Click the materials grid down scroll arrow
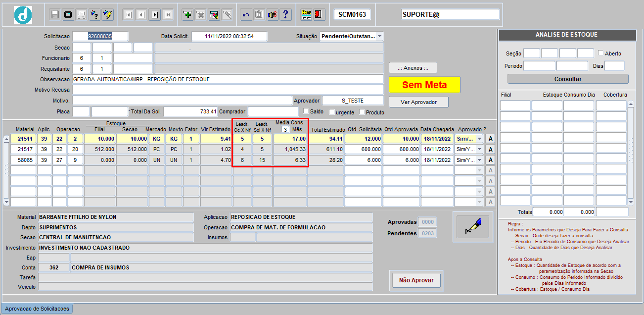Image resolution: width=644 pixels, height=315 pixels. click(x=6, y=202)
